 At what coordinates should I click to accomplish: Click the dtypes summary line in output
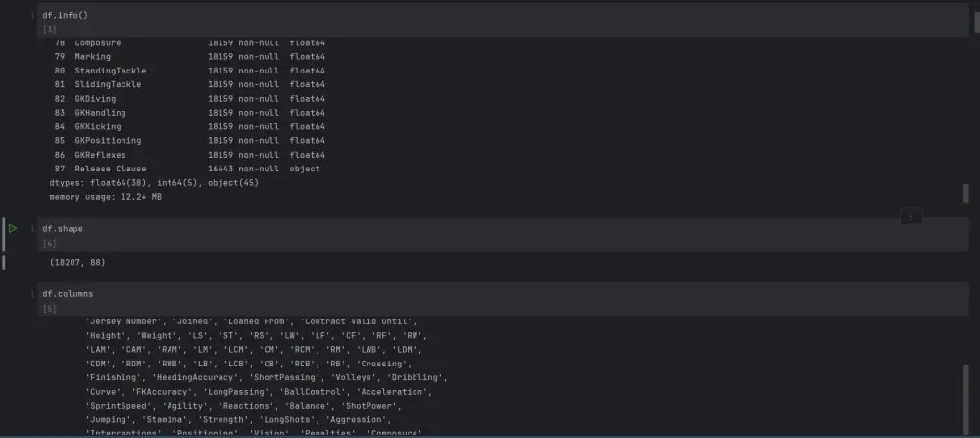coord(154,183)
